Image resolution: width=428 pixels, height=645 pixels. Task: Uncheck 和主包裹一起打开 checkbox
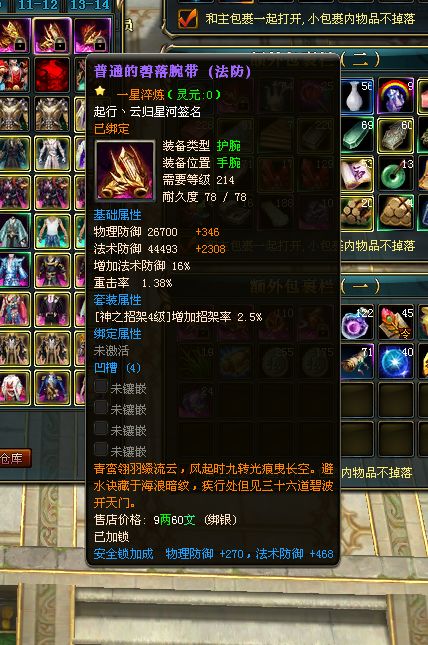[187, 19]
